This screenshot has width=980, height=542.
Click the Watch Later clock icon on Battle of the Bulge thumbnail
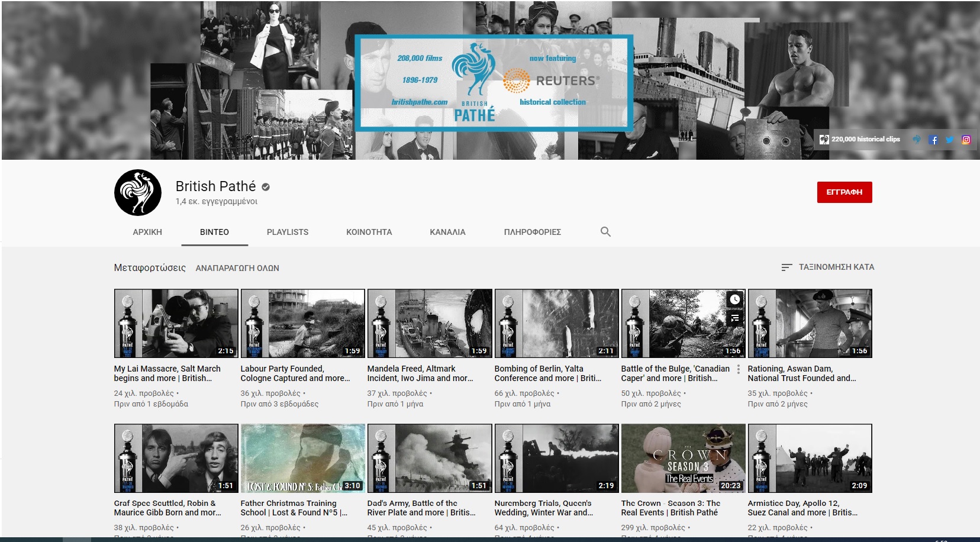coord(734,299)
